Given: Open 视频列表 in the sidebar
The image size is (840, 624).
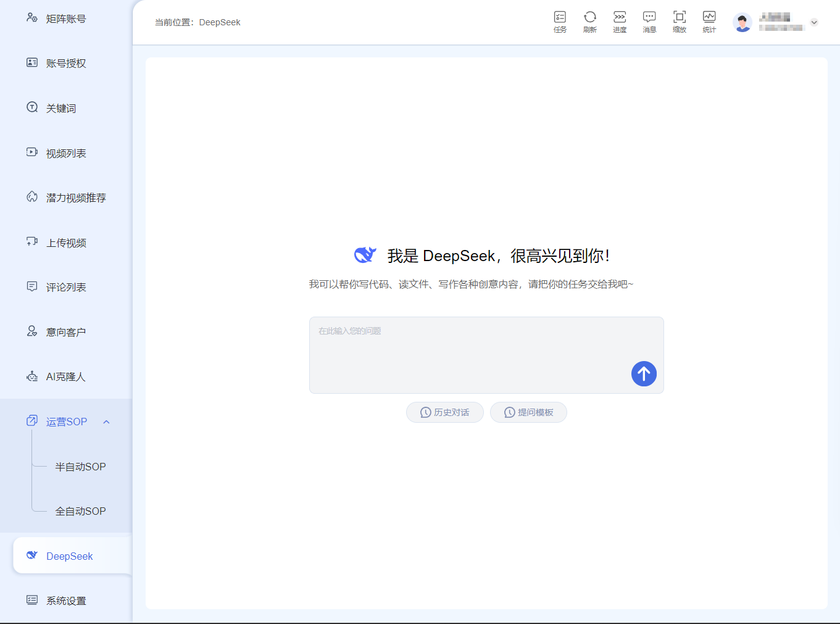Looking at the screenshot, I should pos(66,153).
